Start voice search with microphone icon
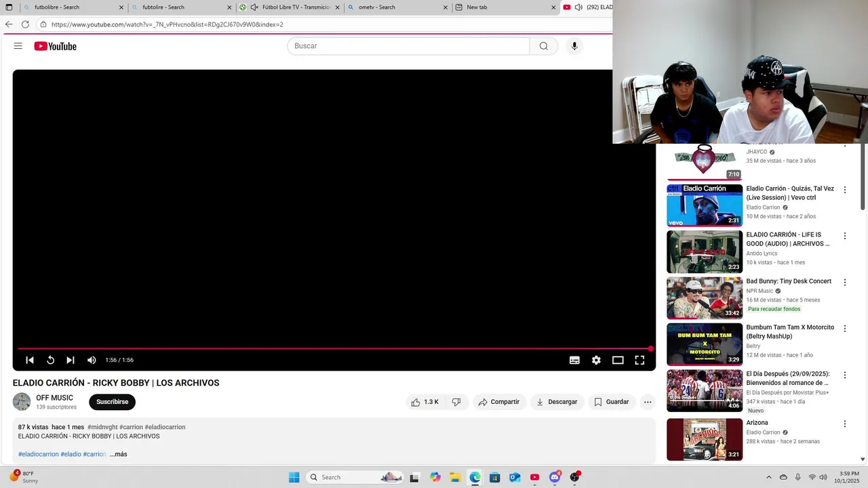This screenshot has width=868, height=488. pyautogui.click(x=574, y=46)
